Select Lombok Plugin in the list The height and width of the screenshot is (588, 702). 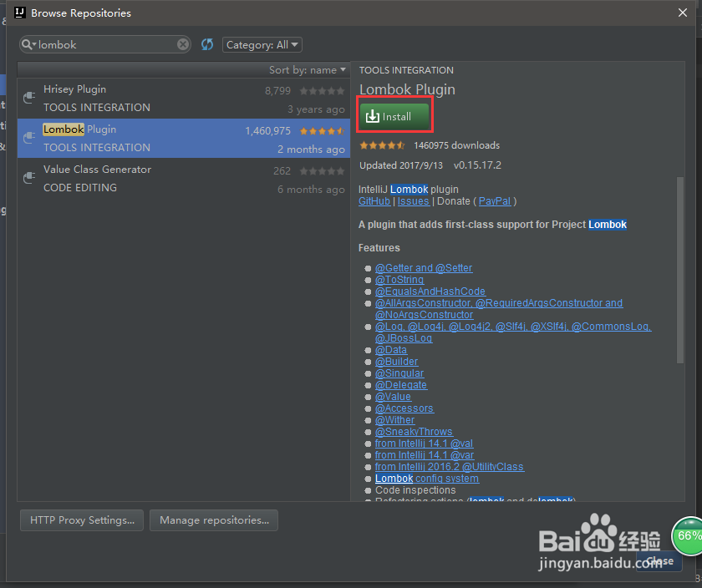[184, 139]
